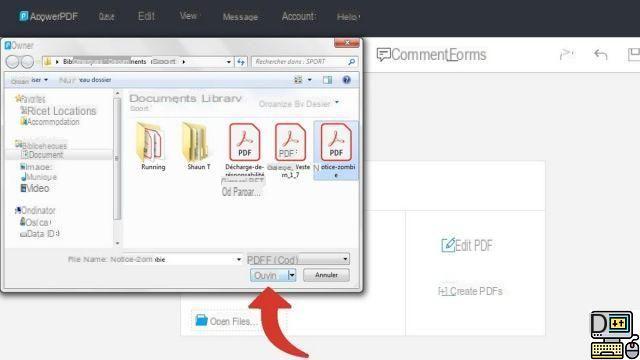Open the PDF file type filter dropdown

(x=298, y=259)
